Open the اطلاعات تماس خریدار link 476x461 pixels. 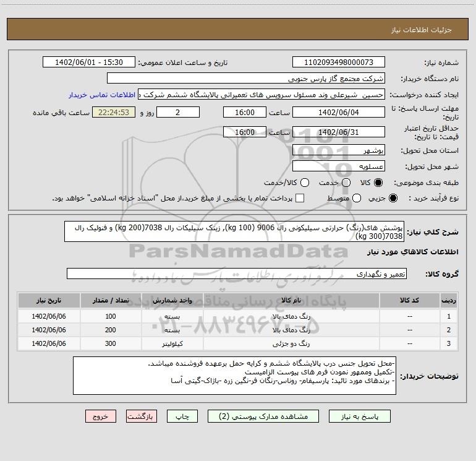pos(102,95)
